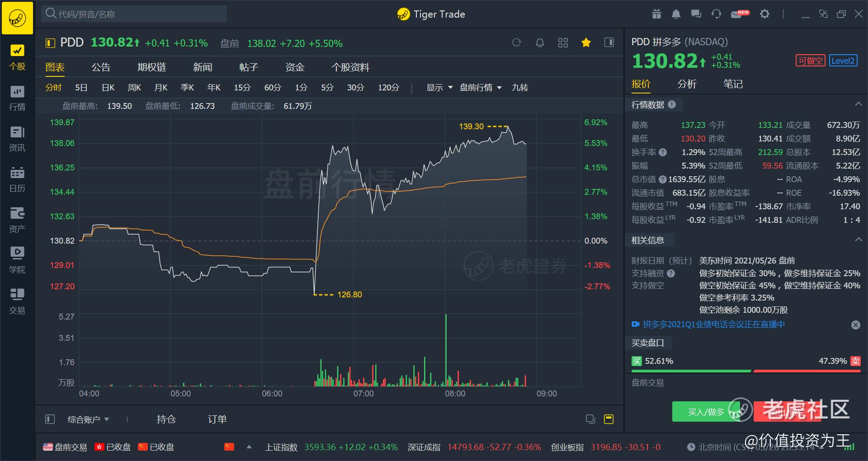Switch to the 笔记 notes tab in right panel
868x461 pixels.
point(733,84)
